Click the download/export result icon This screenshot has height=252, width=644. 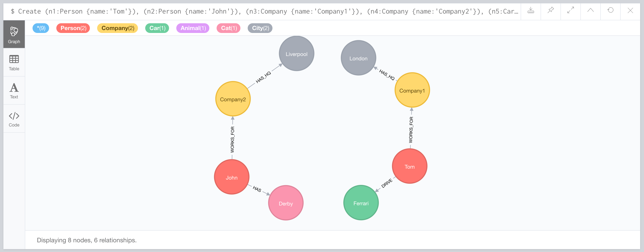click(x=531, y=10)
